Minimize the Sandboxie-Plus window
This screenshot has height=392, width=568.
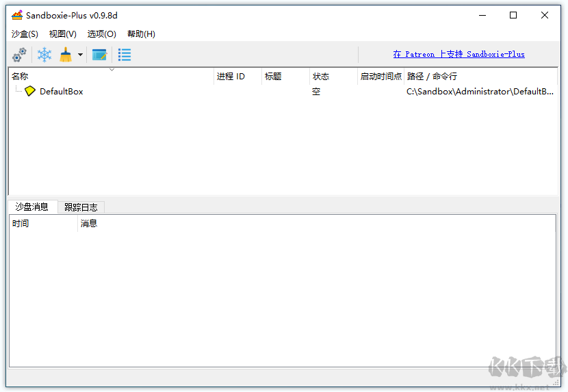(482, 15)
